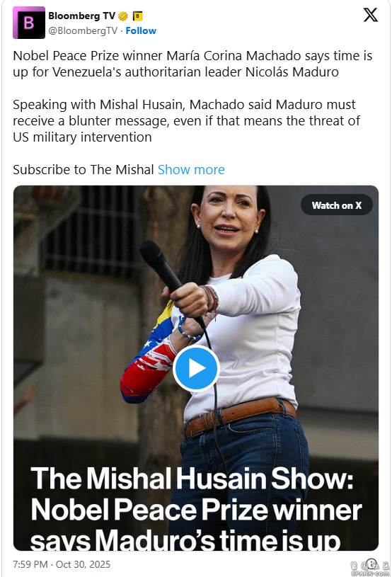This screenshot has width=392, height=577.
Task: Open the X logo in the corner
Action: [x=370, y=15]
